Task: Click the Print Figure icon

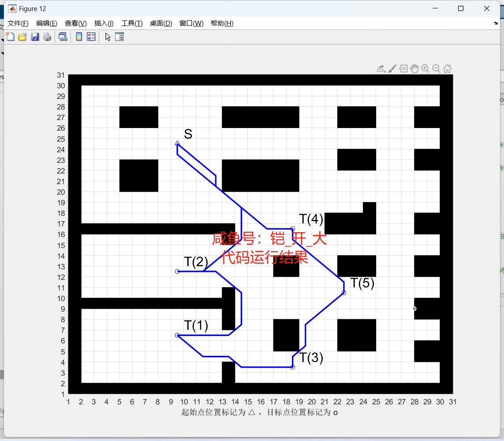Action: click(x=47, y=37)
